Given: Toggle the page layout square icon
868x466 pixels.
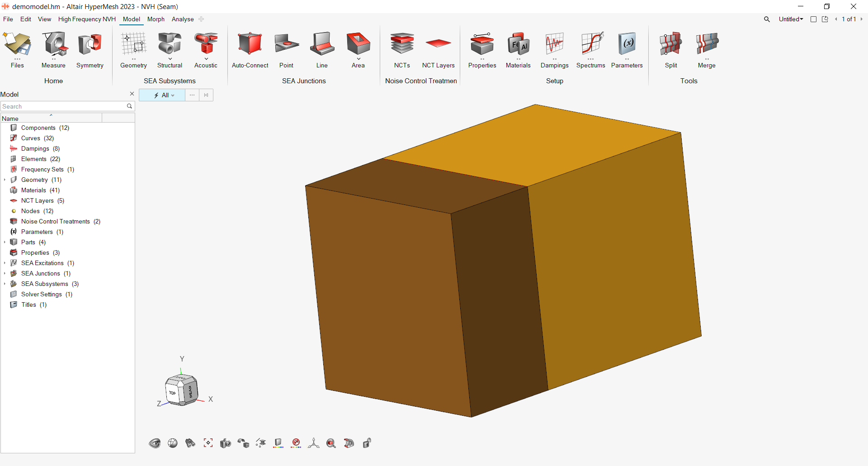Looking at the screenshot, I should click(813, 19).
